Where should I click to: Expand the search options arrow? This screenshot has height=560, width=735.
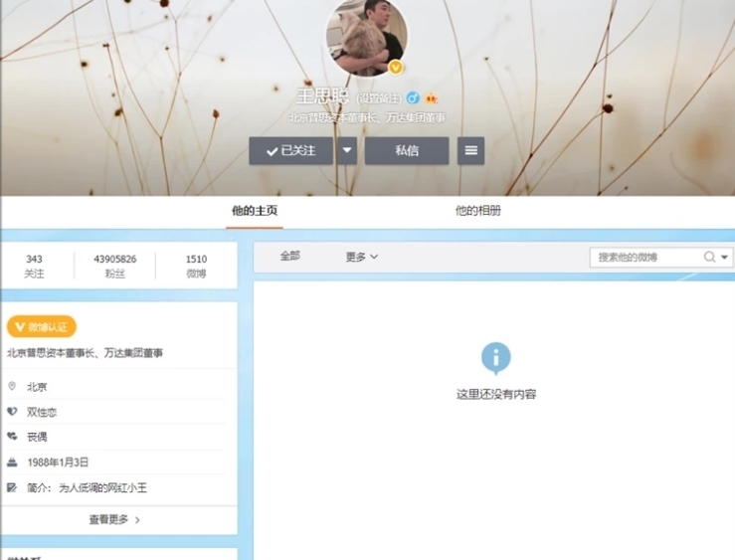[725, 257]
